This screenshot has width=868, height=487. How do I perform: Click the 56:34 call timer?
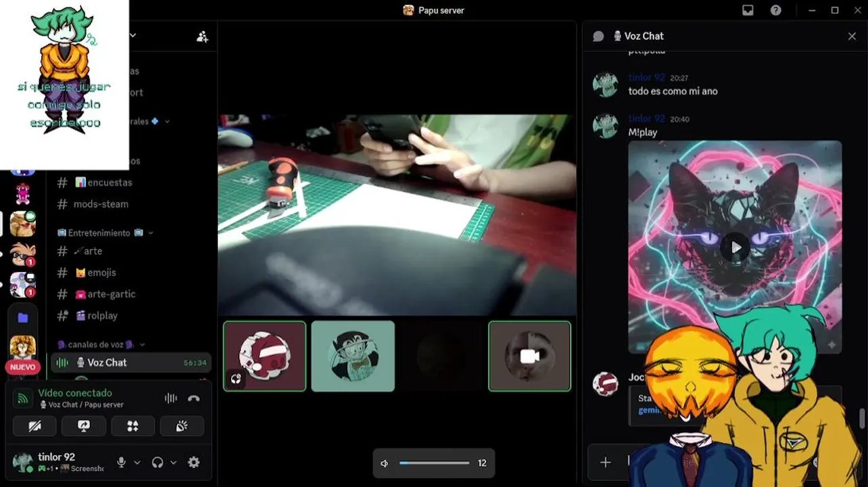pos(195,363)
